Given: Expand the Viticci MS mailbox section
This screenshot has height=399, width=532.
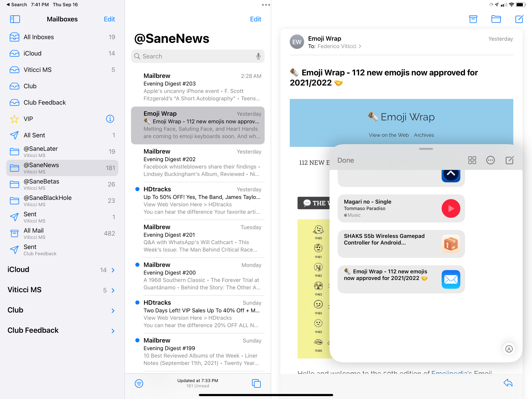Looking at the screenshot, I should point(113,290).
